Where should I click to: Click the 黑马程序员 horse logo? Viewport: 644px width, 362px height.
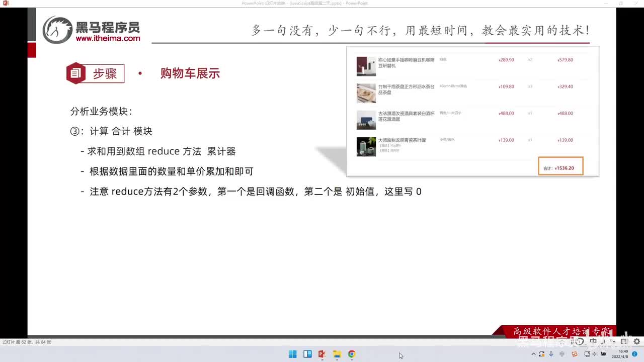[57, 30]
